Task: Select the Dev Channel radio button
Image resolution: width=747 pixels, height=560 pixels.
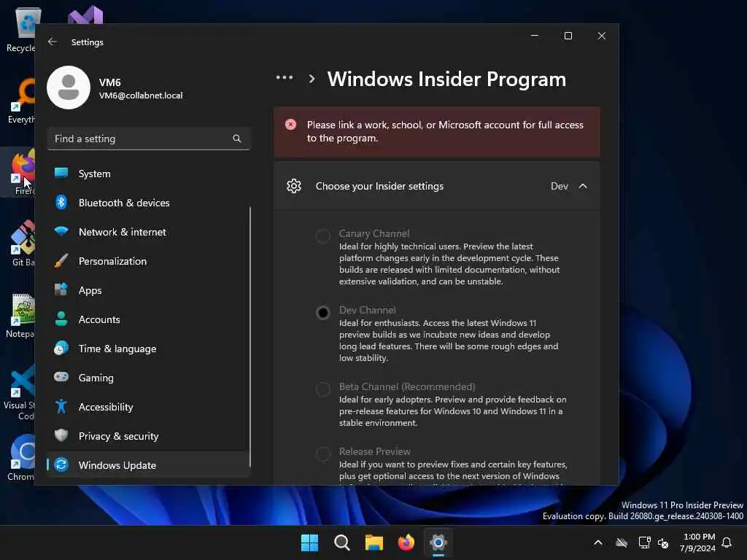Action: click(x=323, y=313)
